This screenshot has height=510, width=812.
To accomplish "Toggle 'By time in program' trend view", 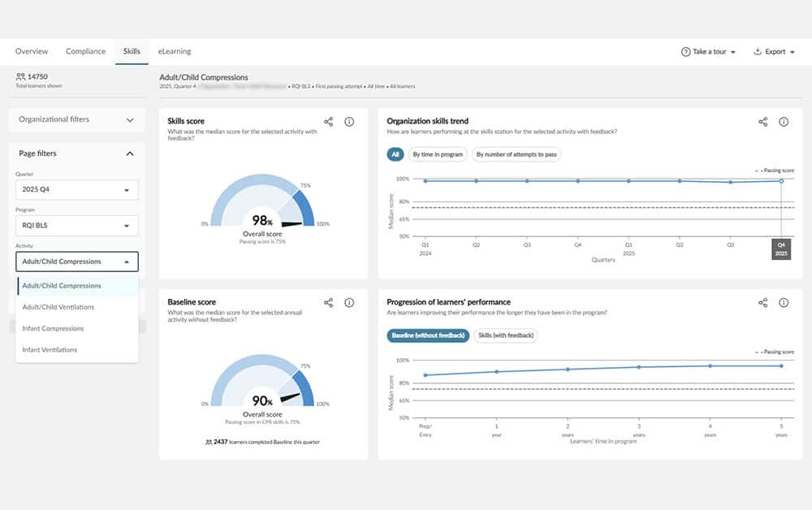I will coord(438,154).
